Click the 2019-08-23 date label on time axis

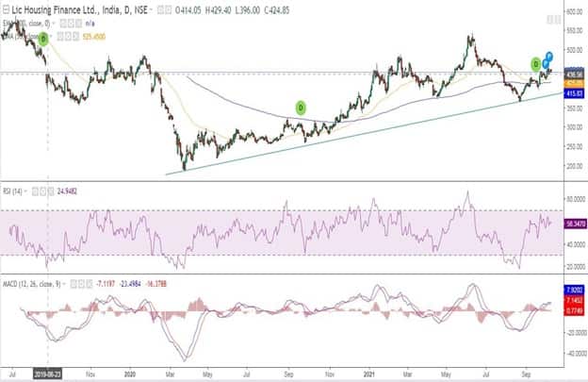pyautogui.click(x=48, y=374)
